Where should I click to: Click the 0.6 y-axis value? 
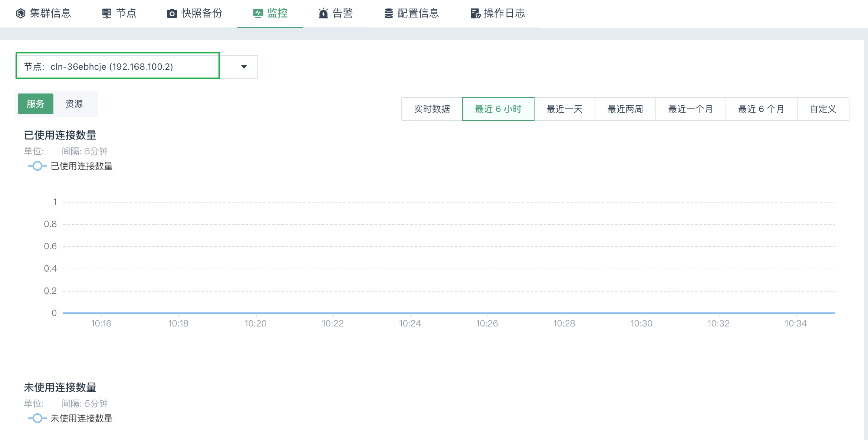50,246
